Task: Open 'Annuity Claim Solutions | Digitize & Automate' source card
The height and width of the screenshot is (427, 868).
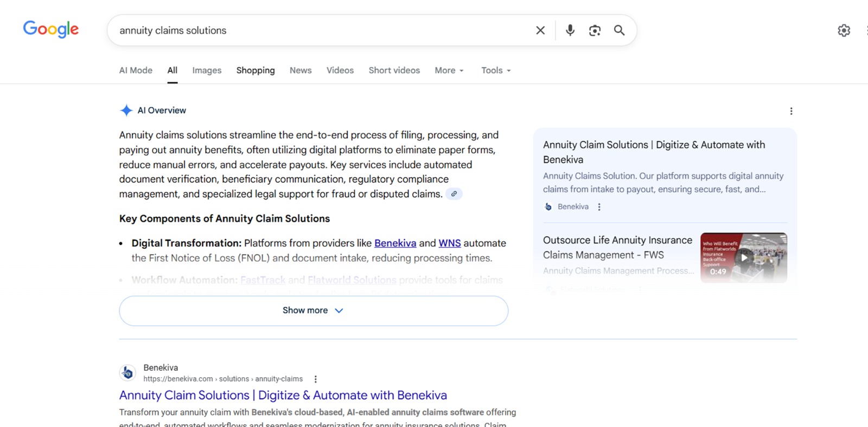Action: (x=665, y=174)
